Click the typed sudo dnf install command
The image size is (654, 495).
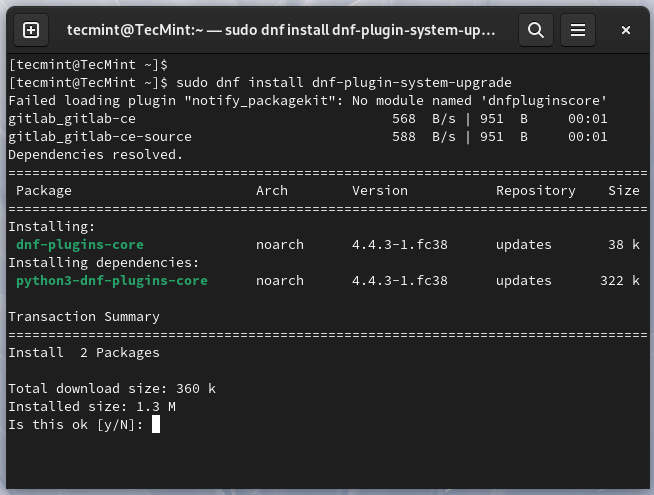point(344,83)
